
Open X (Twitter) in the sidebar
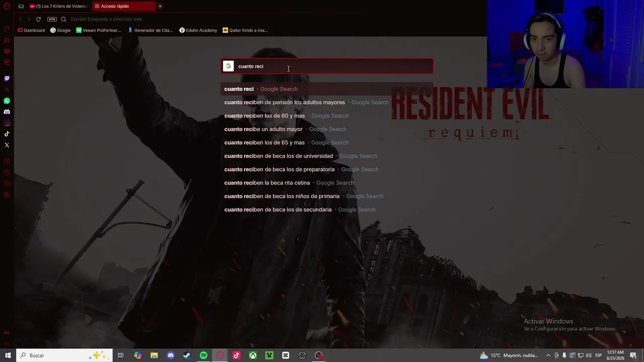coord(7,145)
